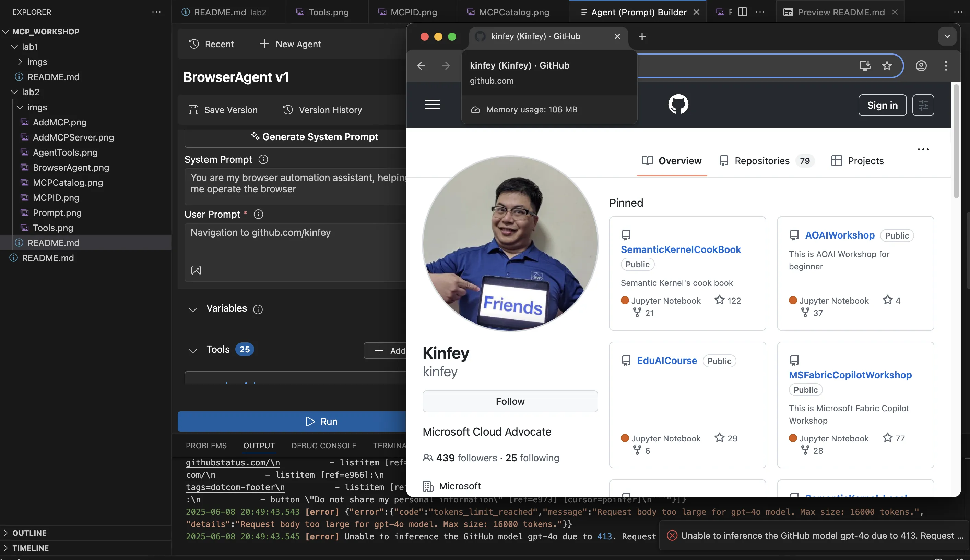
Task: Bookmark page with the star icon
Action: click(887, 66)
